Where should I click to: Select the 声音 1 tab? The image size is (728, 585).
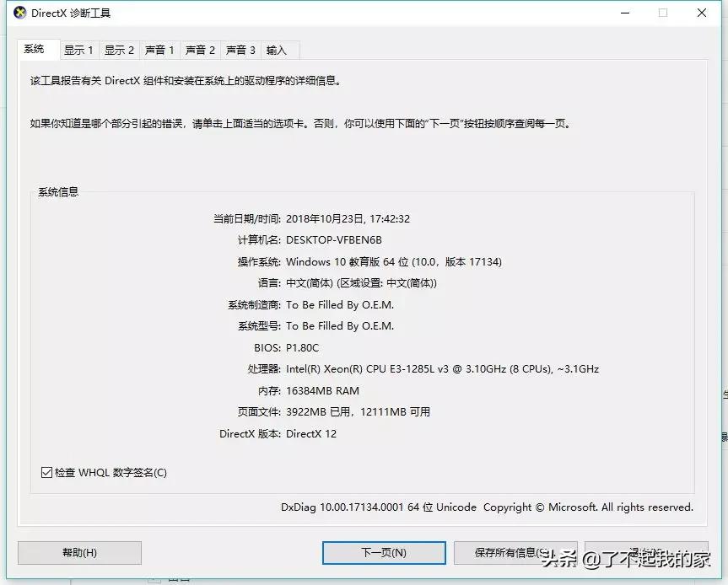coord(159,50)
